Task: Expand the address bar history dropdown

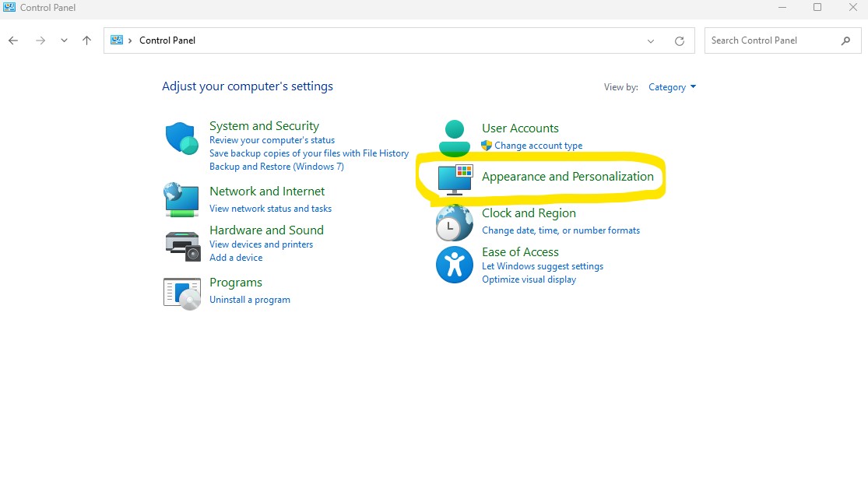Action: tap(651, 40)
